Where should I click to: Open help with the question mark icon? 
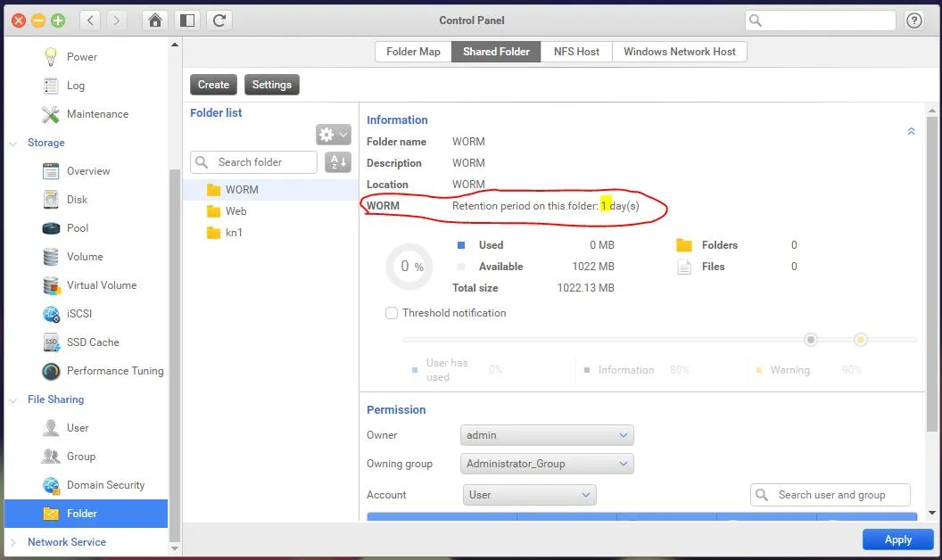pos(914,21)
